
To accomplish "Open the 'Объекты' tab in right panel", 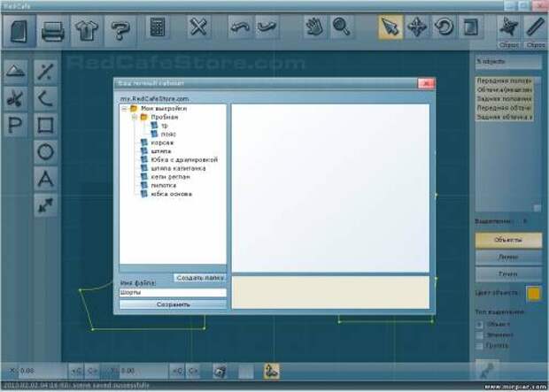I will tap(508, 240).
